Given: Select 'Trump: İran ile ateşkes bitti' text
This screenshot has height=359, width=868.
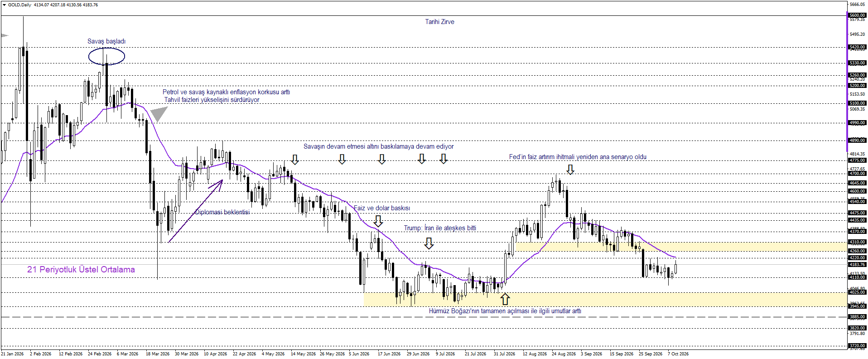Looking at the screenshot, I should pos(440,228).
